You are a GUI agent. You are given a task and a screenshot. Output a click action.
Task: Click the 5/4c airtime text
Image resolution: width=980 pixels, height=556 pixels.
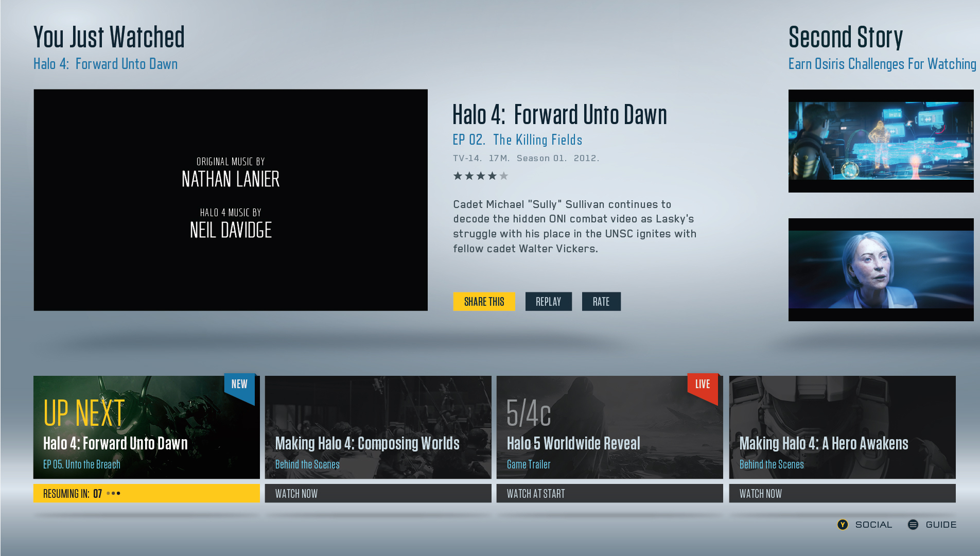coord(529,413)
